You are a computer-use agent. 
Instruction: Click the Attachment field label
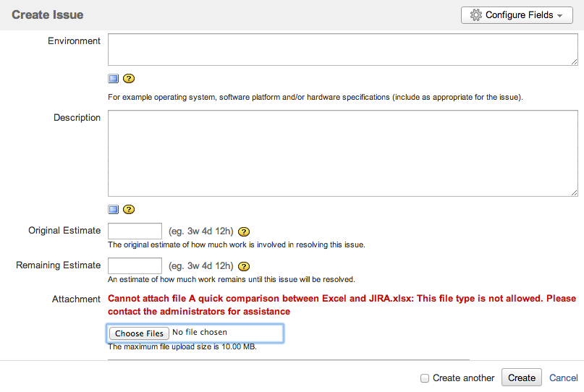[x=76, y=299]
